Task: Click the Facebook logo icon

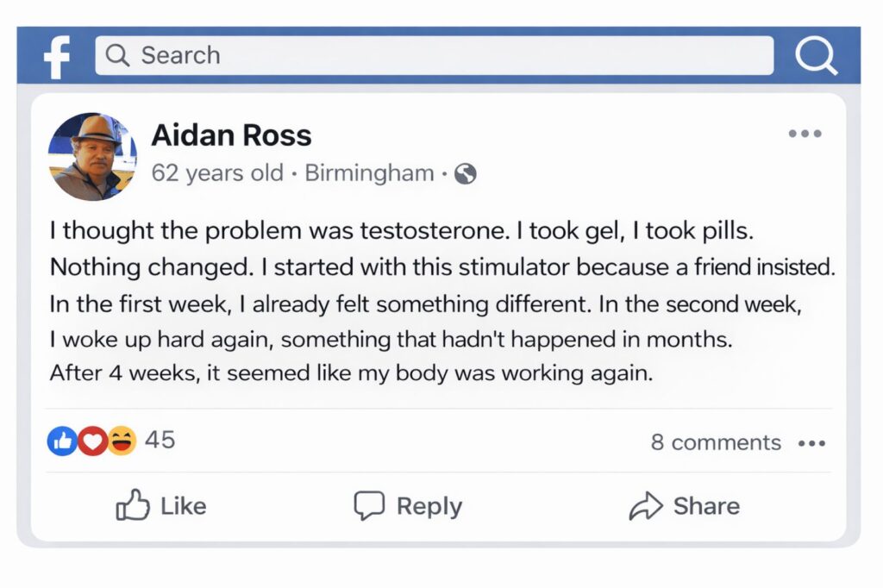Action: [56, 56]
